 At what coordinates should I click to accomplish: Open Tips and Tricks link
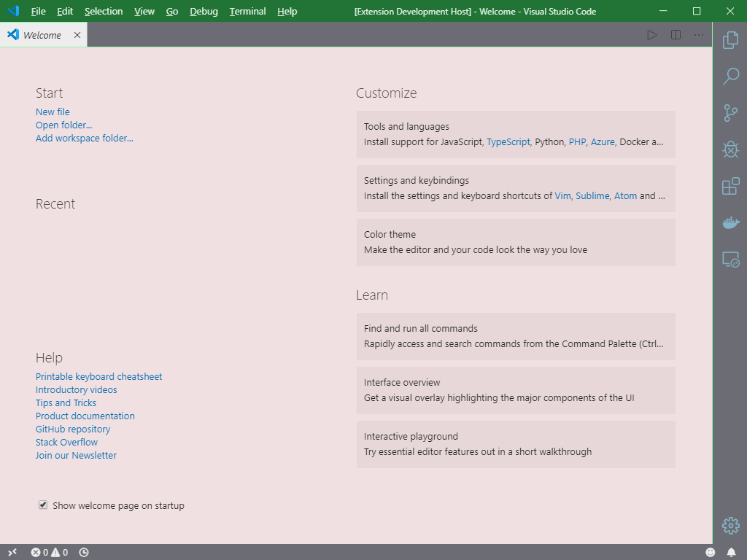click(66, 402)
